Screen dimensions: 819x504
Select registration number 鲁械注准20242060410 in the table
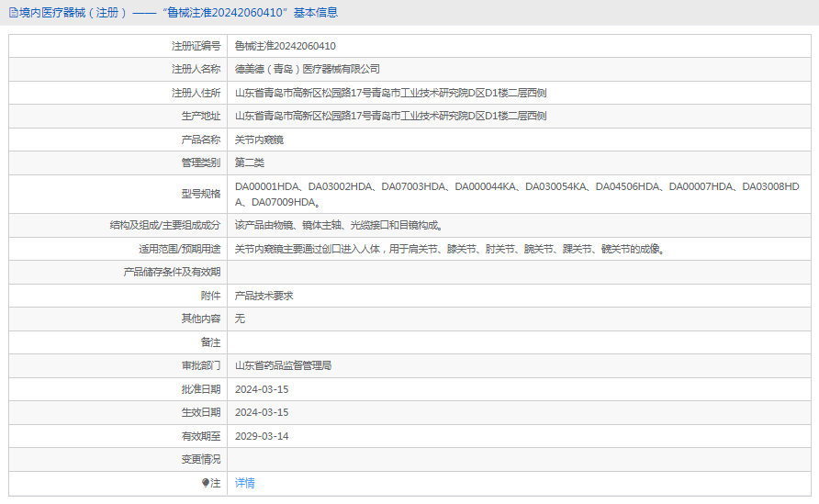286,46
